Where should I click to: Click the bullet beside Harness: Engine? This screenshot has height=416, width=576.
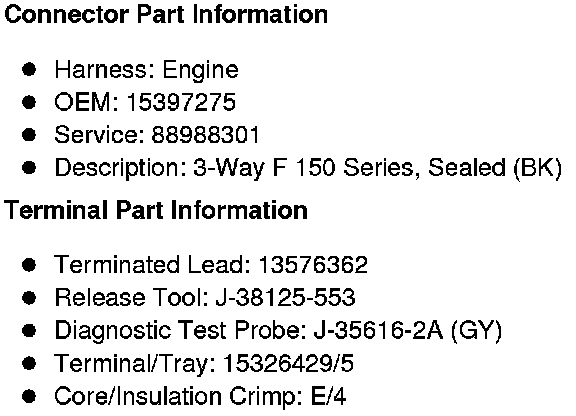pyautogui.click(x=29, y=69)
